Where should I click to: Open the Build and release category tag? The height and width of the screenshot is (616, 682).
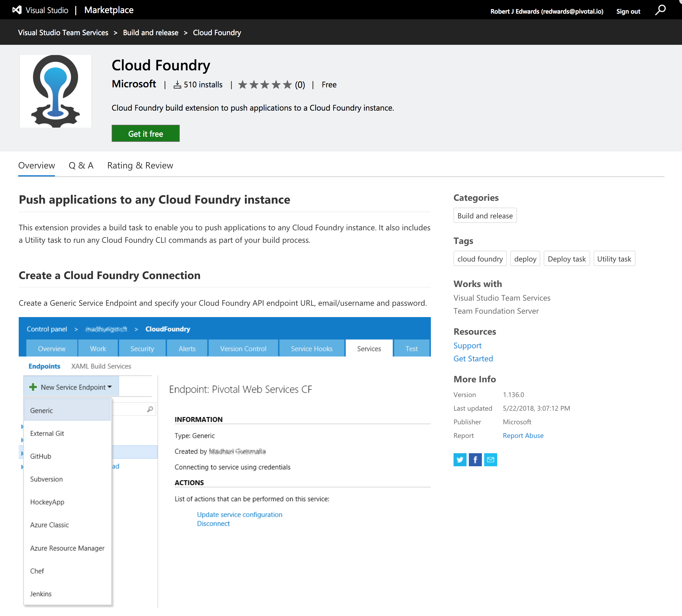click(485, 216)
